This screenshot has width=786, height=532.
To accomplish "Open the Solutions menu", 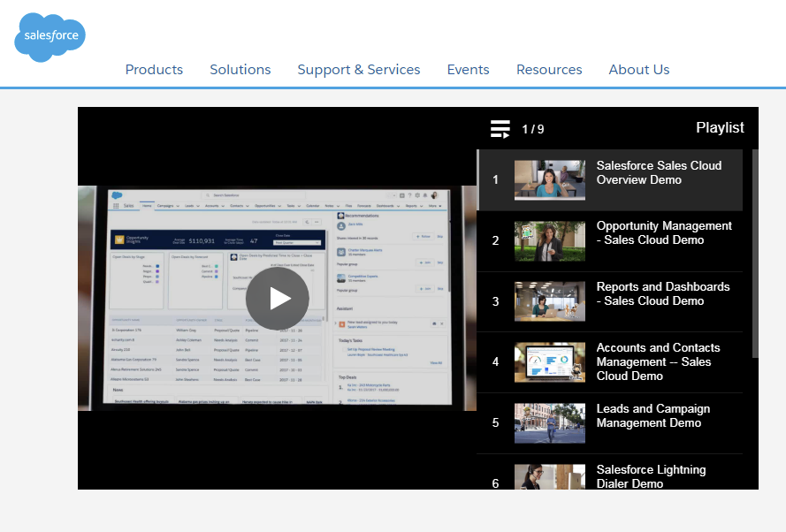I will pos(240,70).
